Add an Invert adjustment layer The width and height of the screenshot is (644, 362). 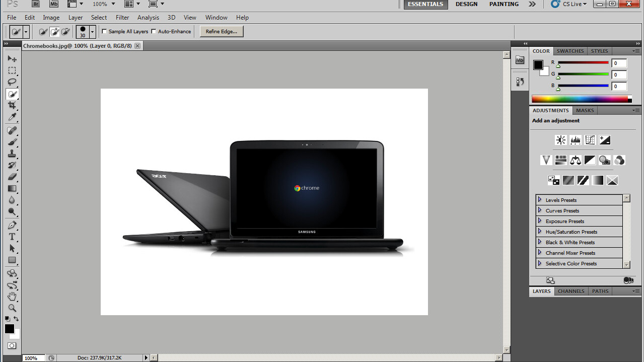pyautogui.click(x=554, y=180)
